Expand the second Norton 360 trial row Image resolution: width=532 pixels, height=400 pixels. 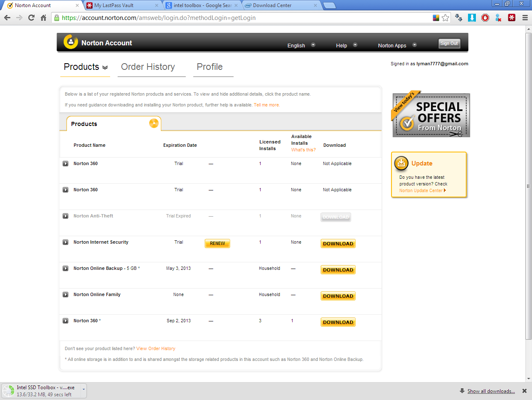pyautogui.click(x=66, y=190)
